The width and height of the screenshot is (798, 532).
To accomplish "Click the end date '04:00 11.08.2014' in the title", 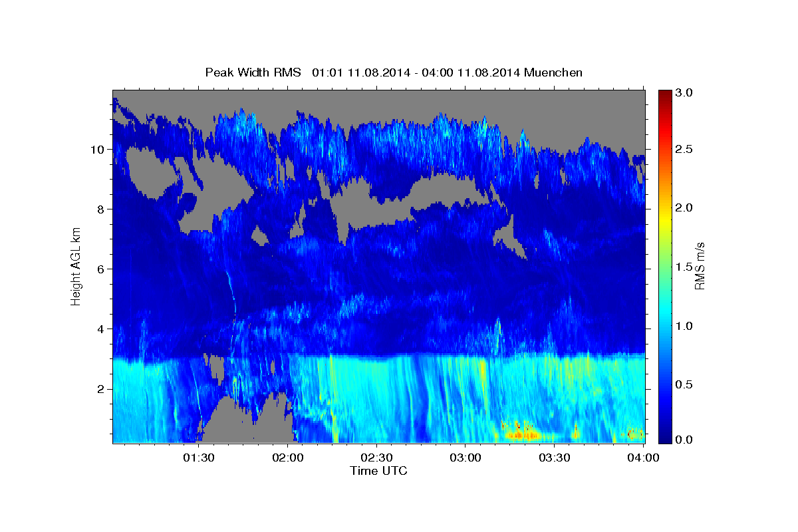I will [x=473, y=72].
